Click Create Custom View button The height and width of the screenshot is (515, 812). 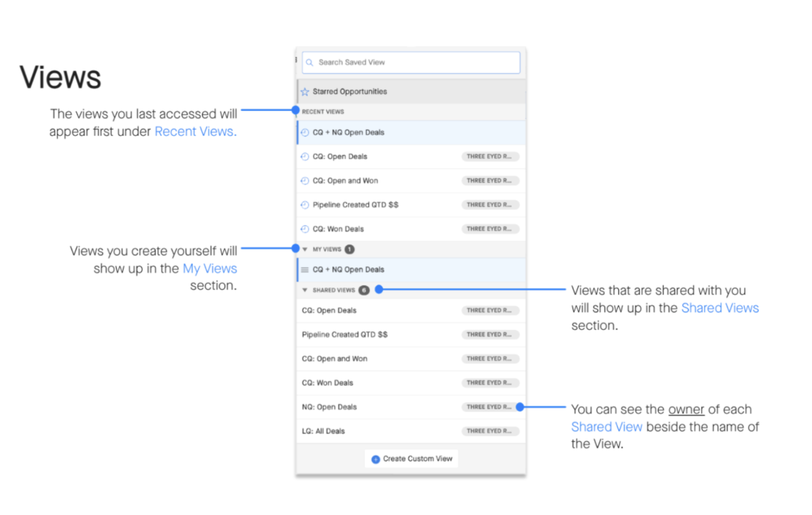412,459
